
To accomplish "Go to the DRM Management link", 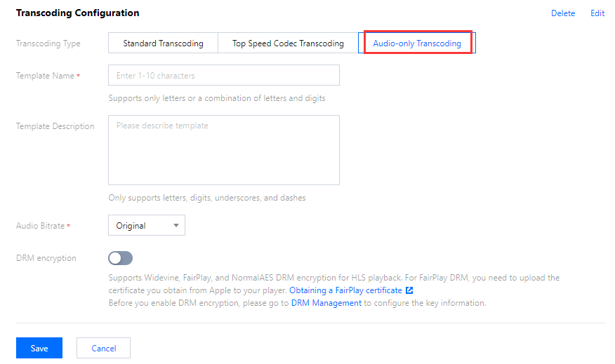I will (326, 303).
